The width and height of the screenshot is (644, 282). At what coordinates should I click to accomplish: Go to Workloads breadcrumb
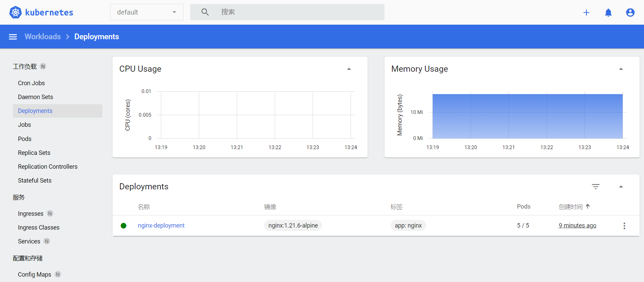[x=43, y=37]
